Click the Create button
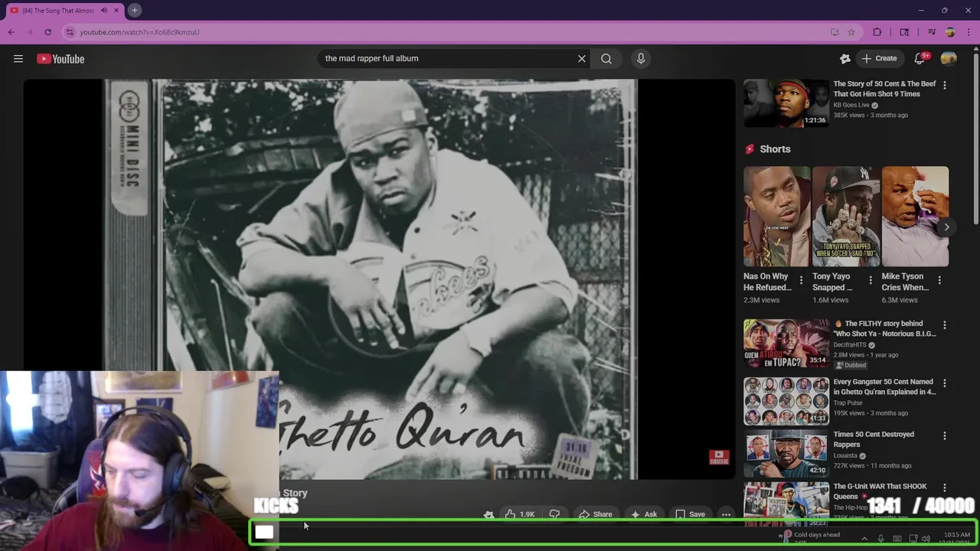980x551 pixels. 879,58
